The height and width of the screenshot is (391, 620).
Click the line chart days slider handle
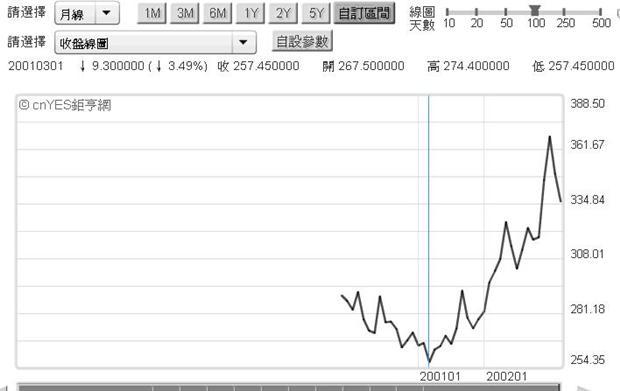pos(535,10)
